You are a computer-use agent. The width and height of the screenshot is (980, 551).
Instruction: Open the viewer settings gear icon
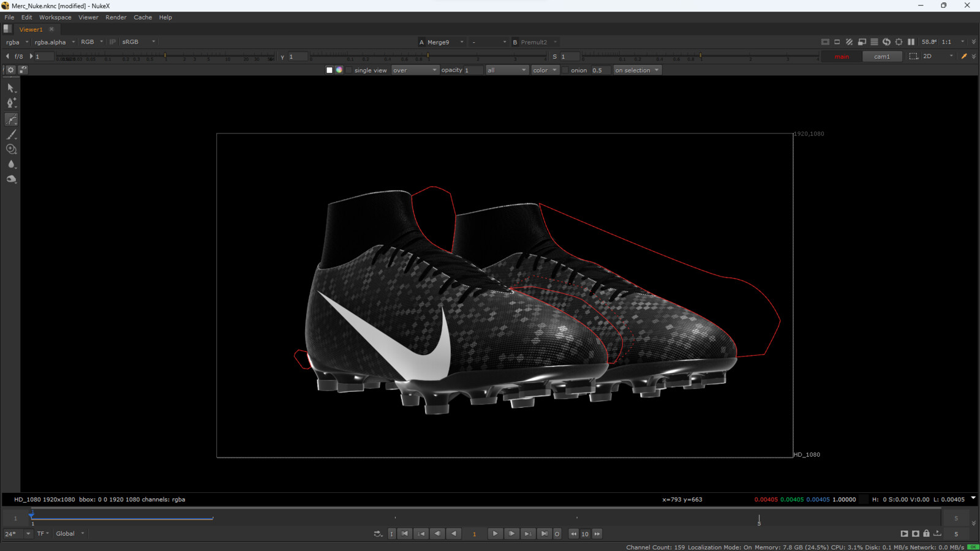pos(10,70)
